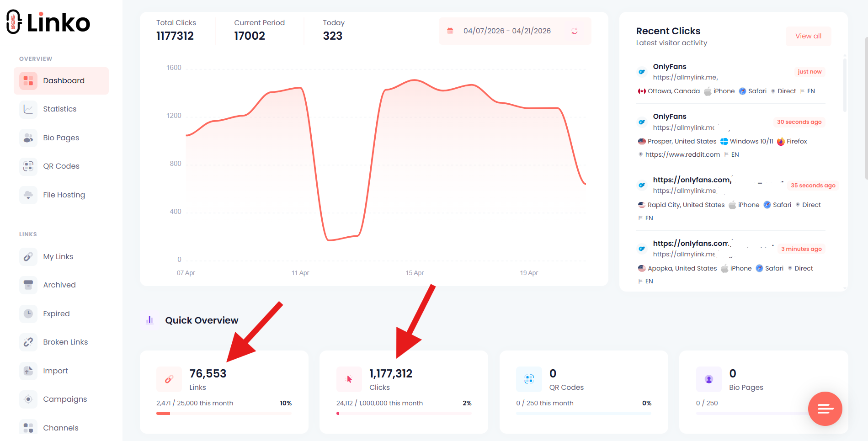Click the Links monthly usage progress bar
This screenshot has height=441, width=868.
point(224,413)
